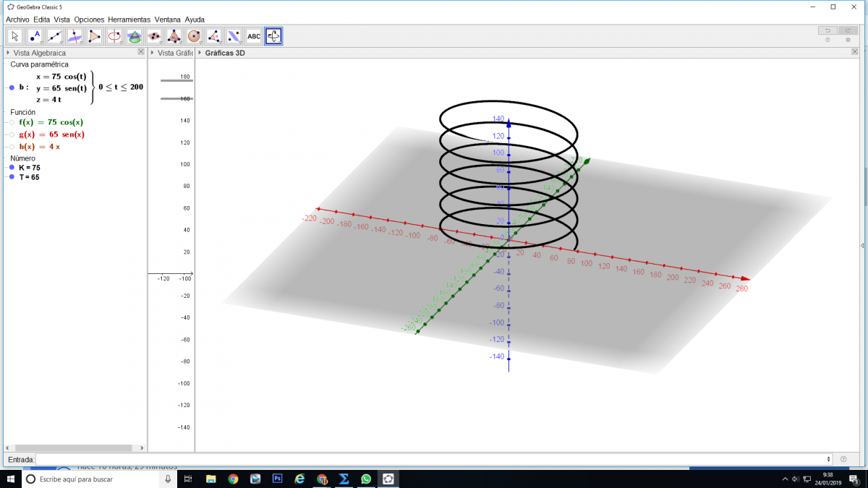Select the Sphere tool

point(194,36)
